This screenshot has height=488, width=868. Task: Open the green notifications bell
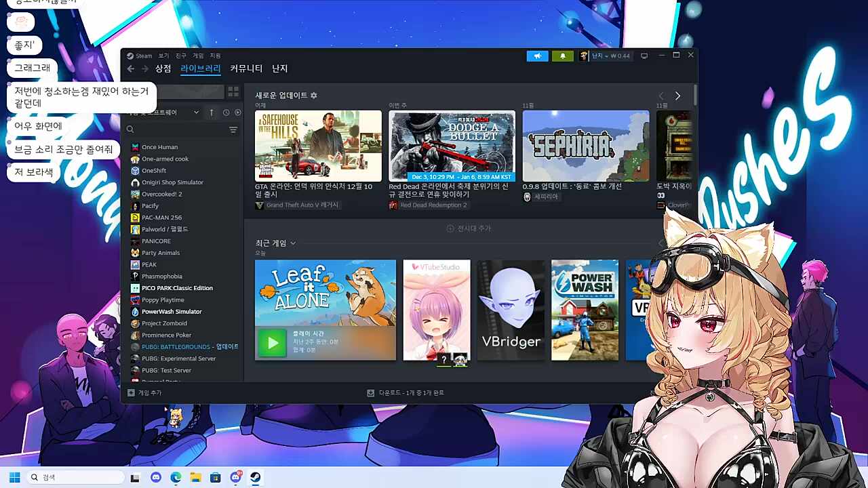tap(562, 56)
